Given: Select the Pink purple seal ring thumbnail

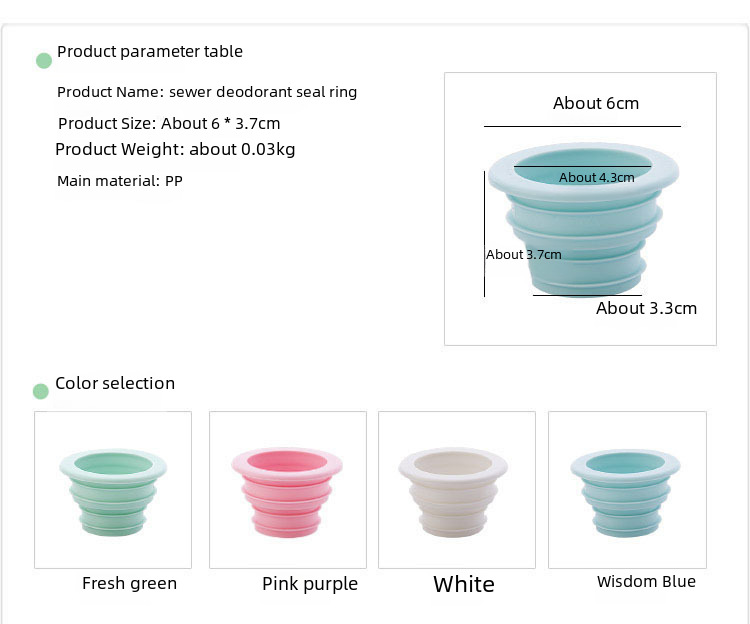Looking at the screenshot, I should 288,490.
